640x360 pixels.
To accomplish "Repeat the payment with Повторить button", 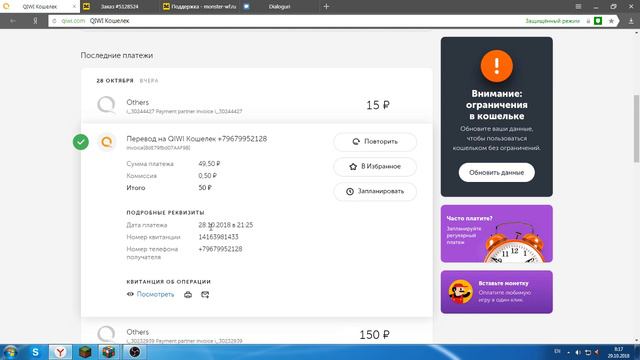I will (x=375, y=142).
